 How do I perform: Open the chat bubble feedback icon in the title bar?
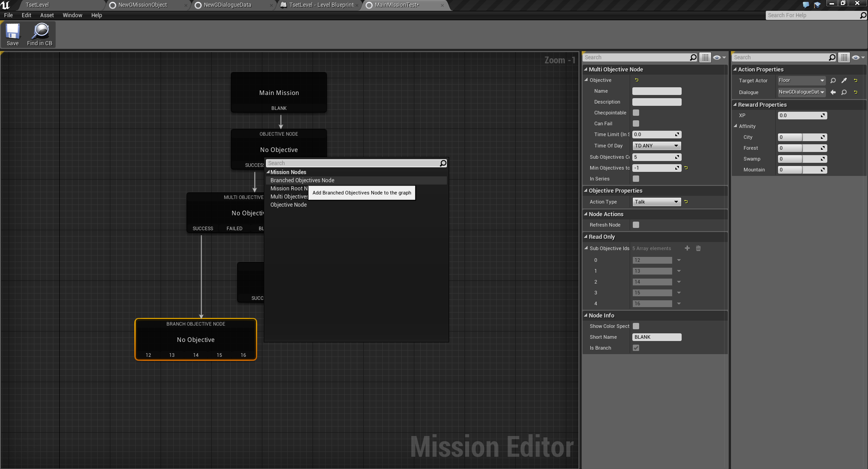pos(806,5)
